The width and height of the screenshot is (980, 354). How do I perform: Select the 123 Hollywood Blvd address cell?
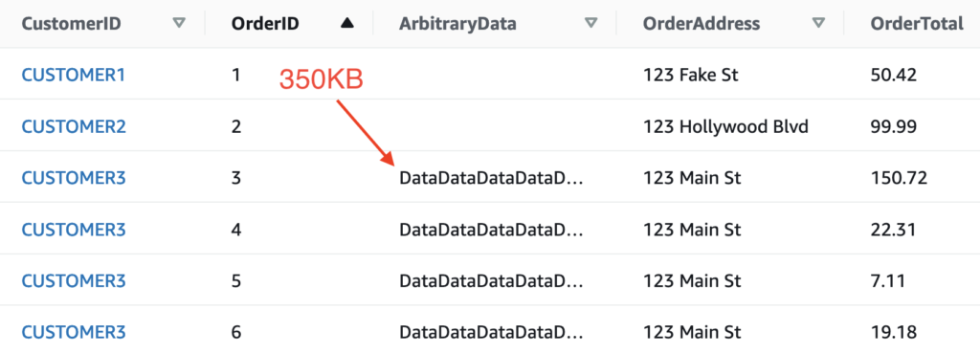[x=725, y=126]
